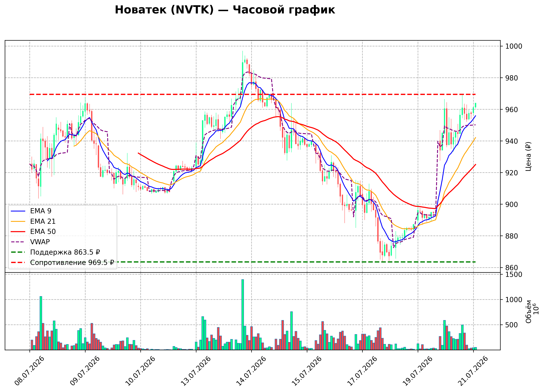Click the date label 13.07.2026
This screenshot has height=392, width=545.
pyautogui.click(x=196, y=371)
